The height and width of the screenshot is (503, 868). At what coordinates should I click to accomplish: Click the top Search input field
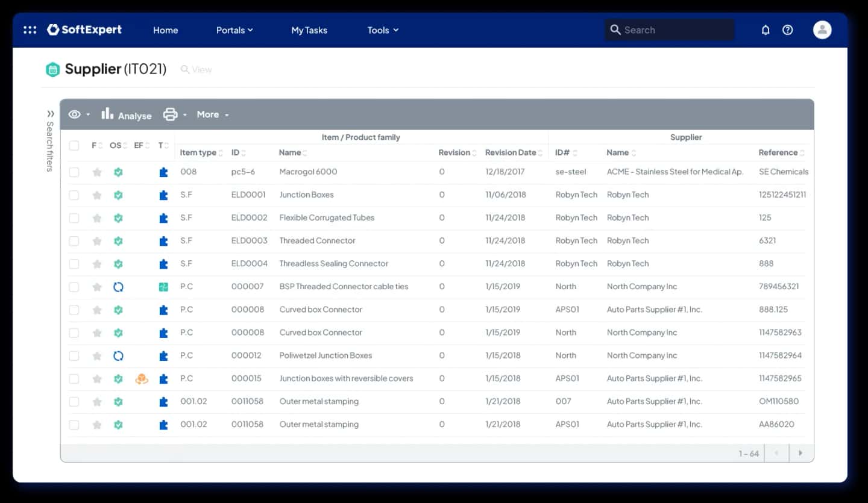click(x=670, y=30)
